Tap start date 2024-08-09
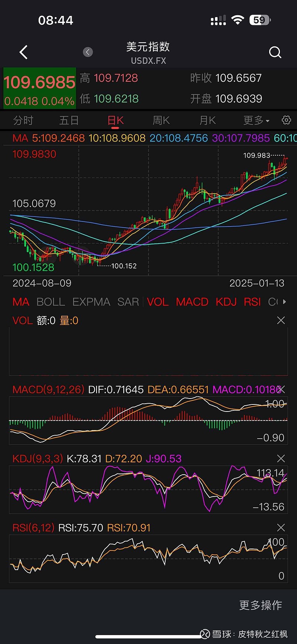Screen dimensions: 297x644 [x=42, y=283]
